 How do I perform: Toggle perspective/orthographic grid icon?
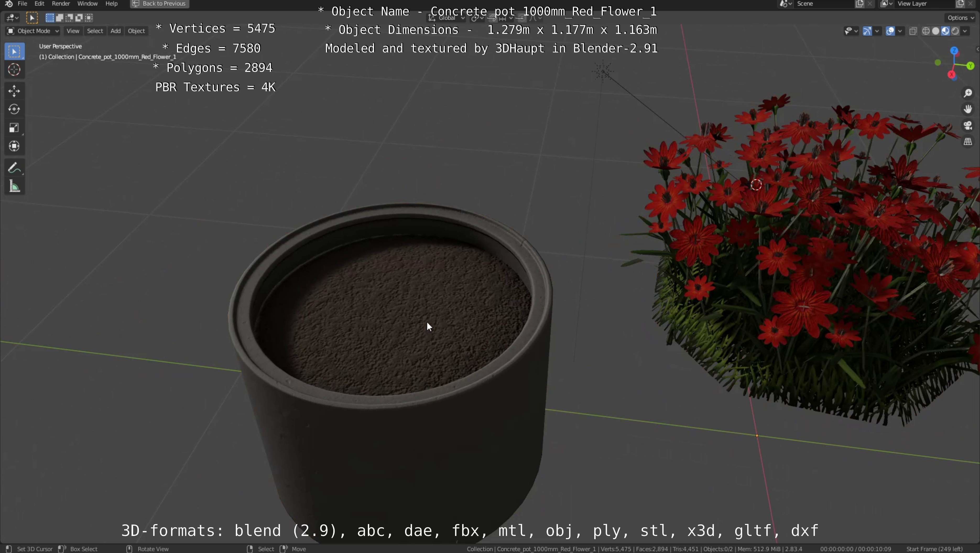[968, 142]
